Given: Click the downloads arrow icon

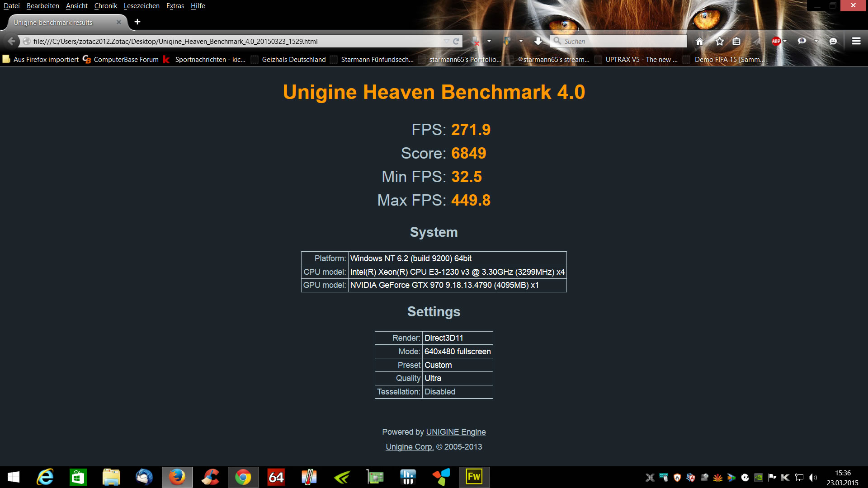Looking at the screenshot, I should (x=538, y=41).
